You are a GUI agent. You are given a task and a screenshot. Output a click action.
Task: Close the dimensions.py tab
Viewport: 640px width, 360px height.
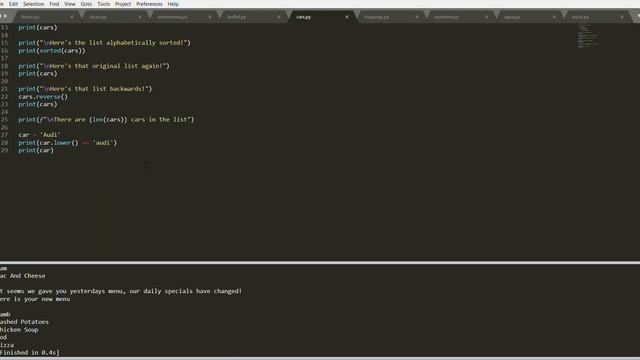210,17
